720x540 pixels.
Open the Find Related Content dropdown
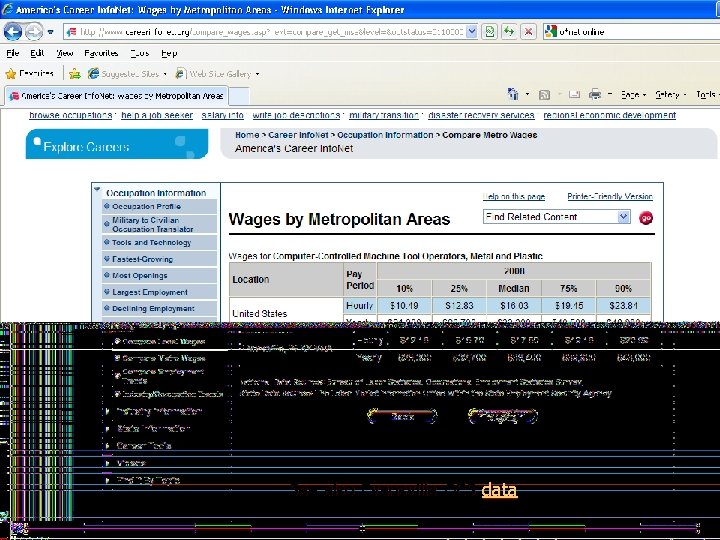point(557,217)
